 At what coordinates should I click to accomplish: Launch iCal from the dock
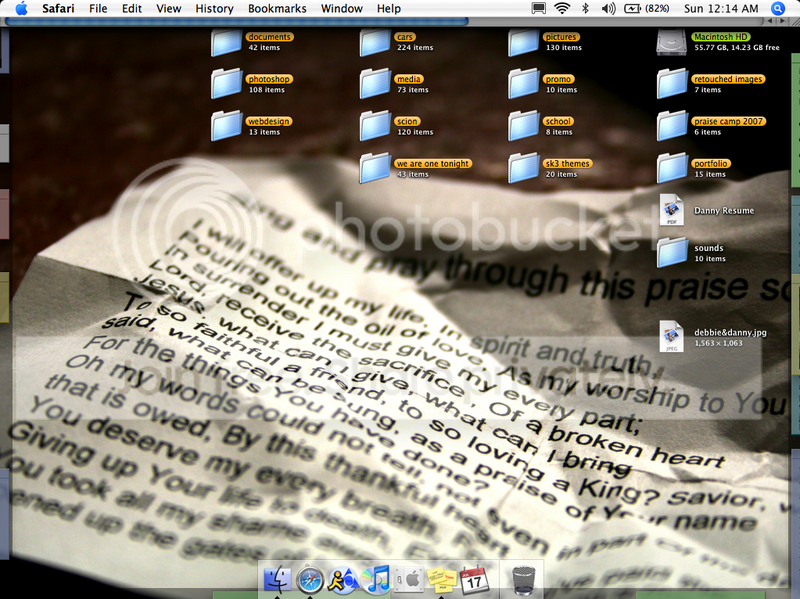(472, 578)
